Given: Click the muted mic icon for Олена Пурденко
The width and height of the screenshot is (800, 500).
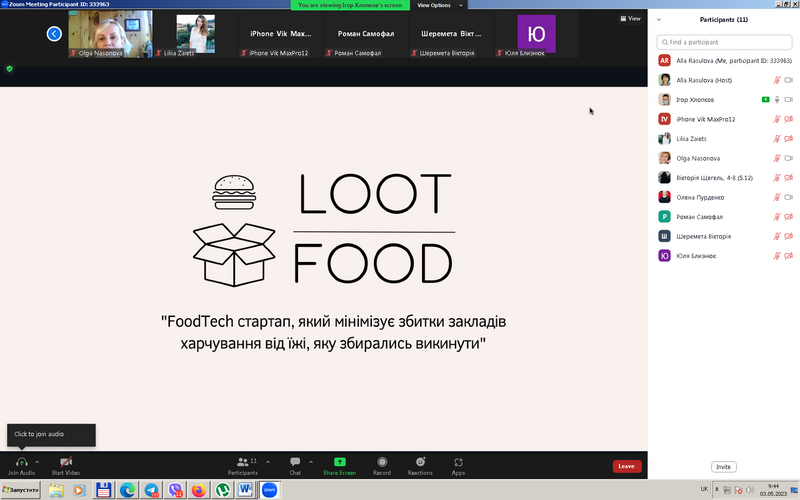Looking at the screenshot, I should (777, 197).
